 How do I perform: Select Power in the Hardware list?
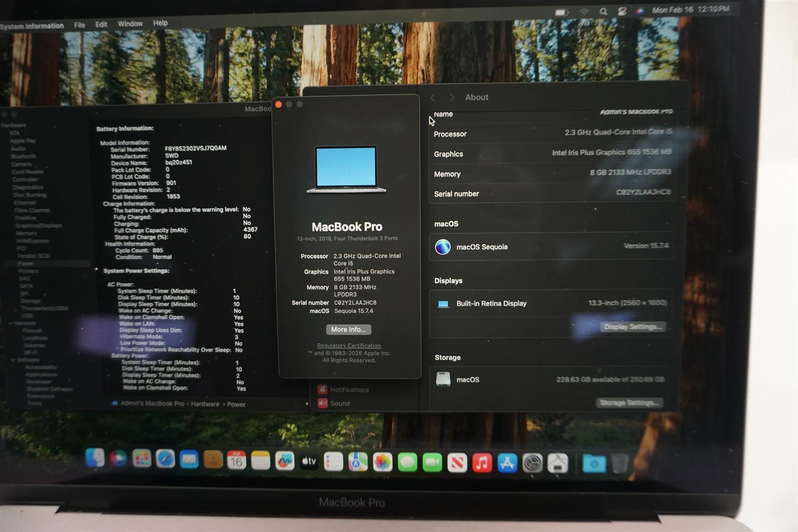[x=26, y=263]
